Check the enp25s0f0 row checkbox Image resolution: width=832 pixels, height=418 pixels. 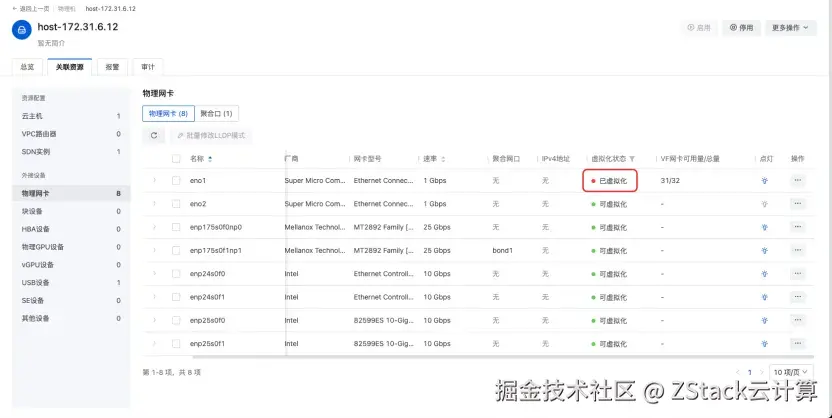[x=176, y=321]
